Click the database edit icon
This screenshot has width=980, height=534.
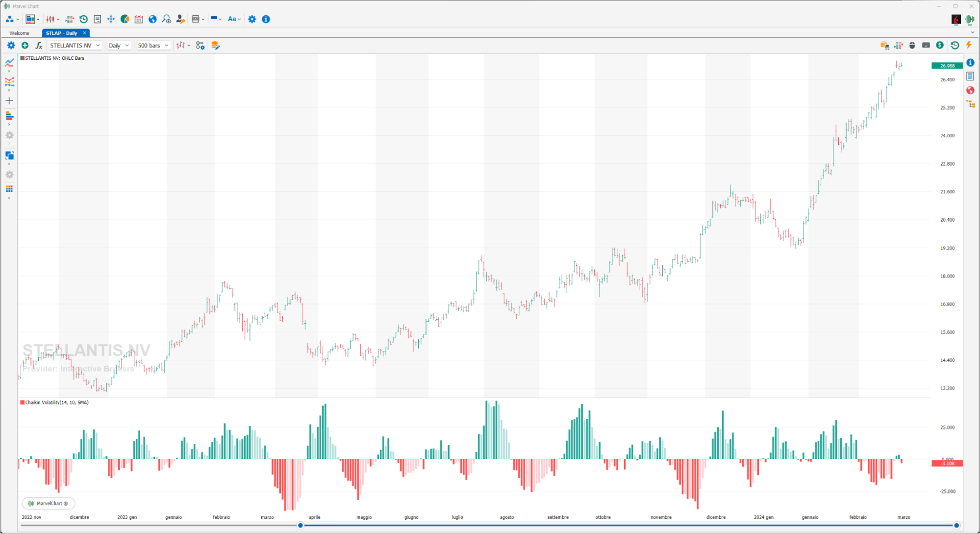tap(215, 45)
